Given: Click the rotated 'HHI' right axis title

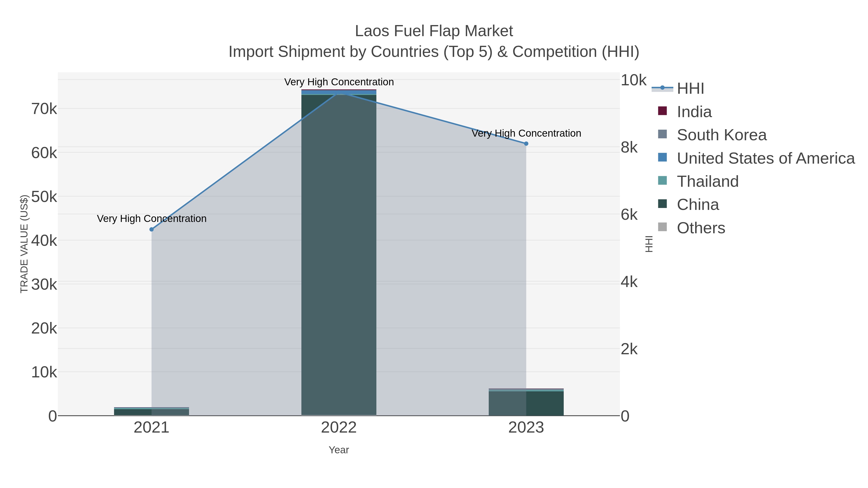Looking at the screenshot, I should (x=649, y=244).
